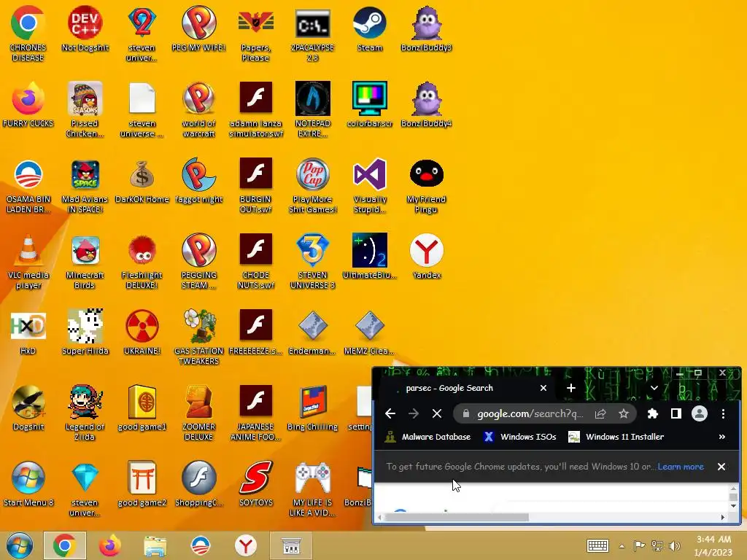747x560 pixels.
Task: Open the Malware Database bookmark
Action: click(x=427, y=437)
